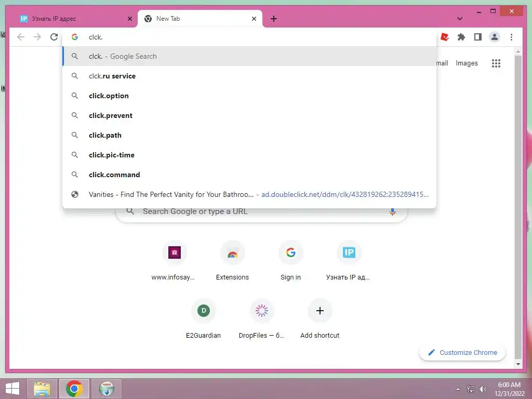Click the Add shortcut plus tile
Viewport: 532px width, 399px height.
click(x=320, y=320)
